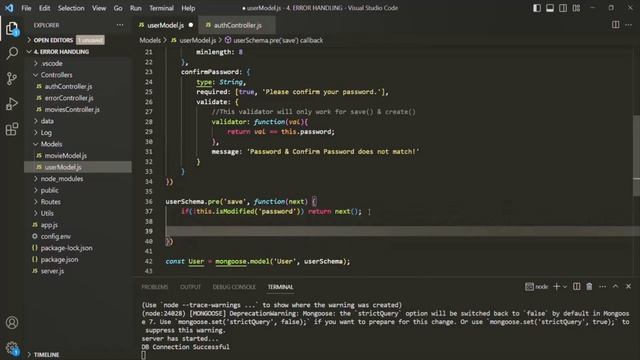Select the Terminal panel tab
The image size is (640, 360).
click(280, 287)
